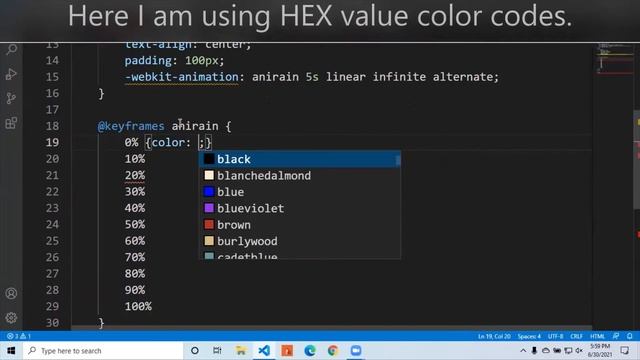Open Google Chrome from taskbar
Screen dimensions: 640x360
tap(333, 351)
